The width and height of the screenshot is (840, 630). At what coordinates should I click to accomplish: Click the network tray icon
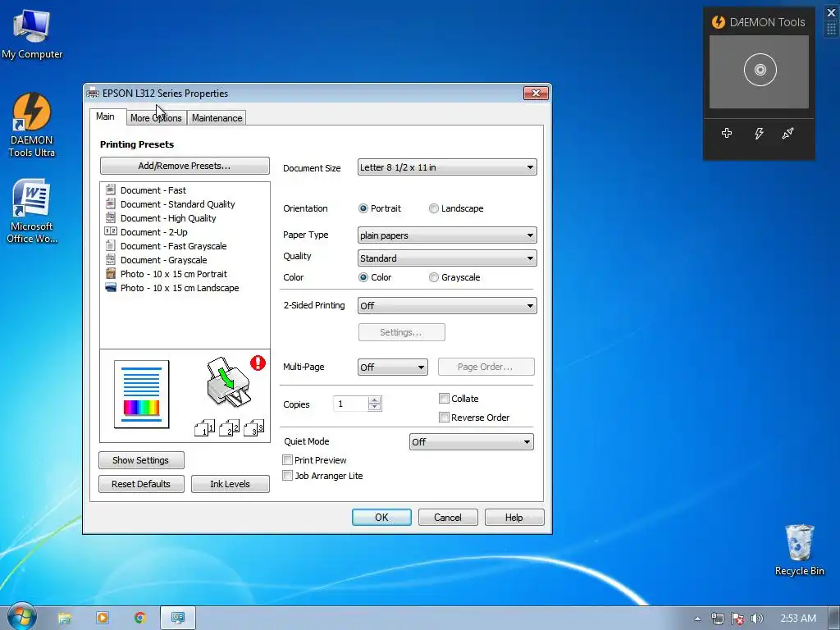pyautogui.click(x=717, y=619)
